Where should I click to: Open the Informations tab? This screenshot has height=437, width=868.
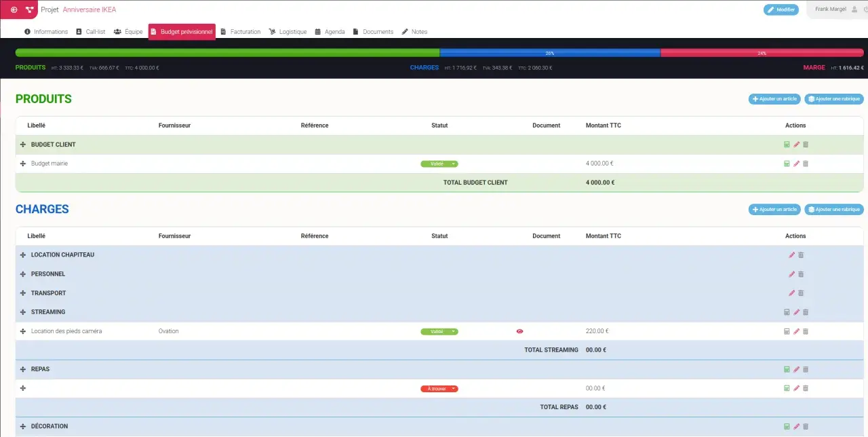pos(46,32)
